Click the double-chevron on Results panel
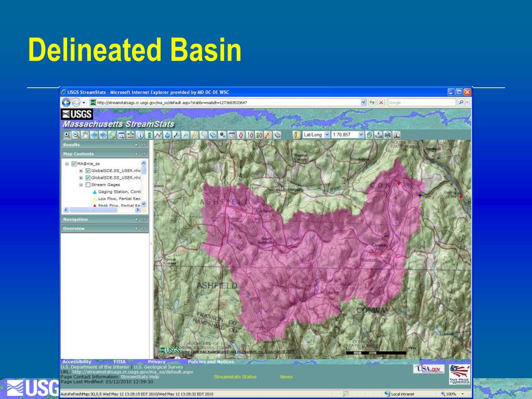Viewport: 532px width, 399px height. click(143, 145)
